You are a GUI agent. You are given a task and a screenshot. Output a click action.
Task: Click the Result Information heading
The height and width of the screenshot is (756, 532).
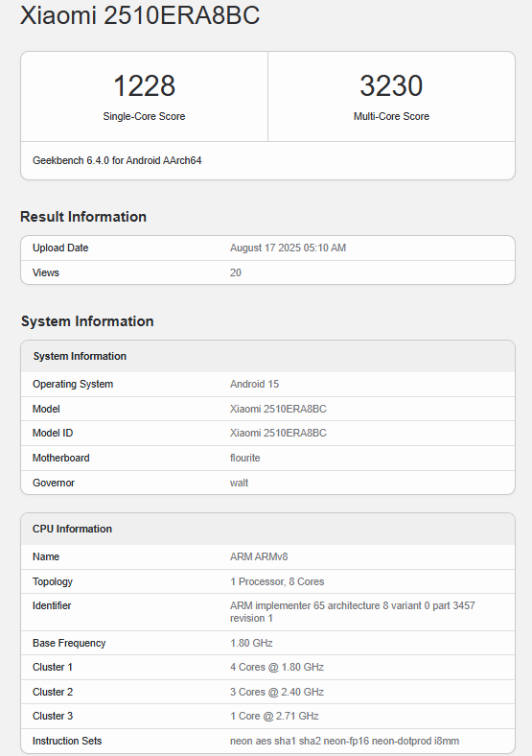[x=83, y=217]
